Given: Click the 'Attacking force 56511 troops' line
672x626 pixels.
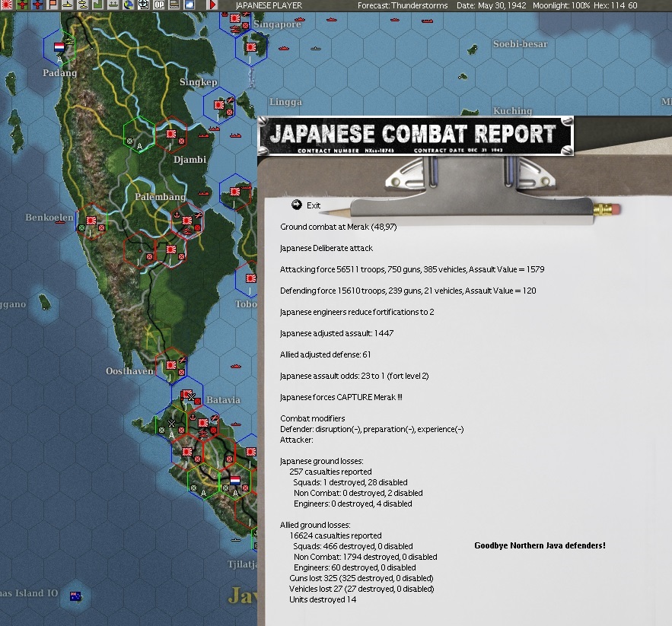Looking at the screenshot, I should coord(412,269).
